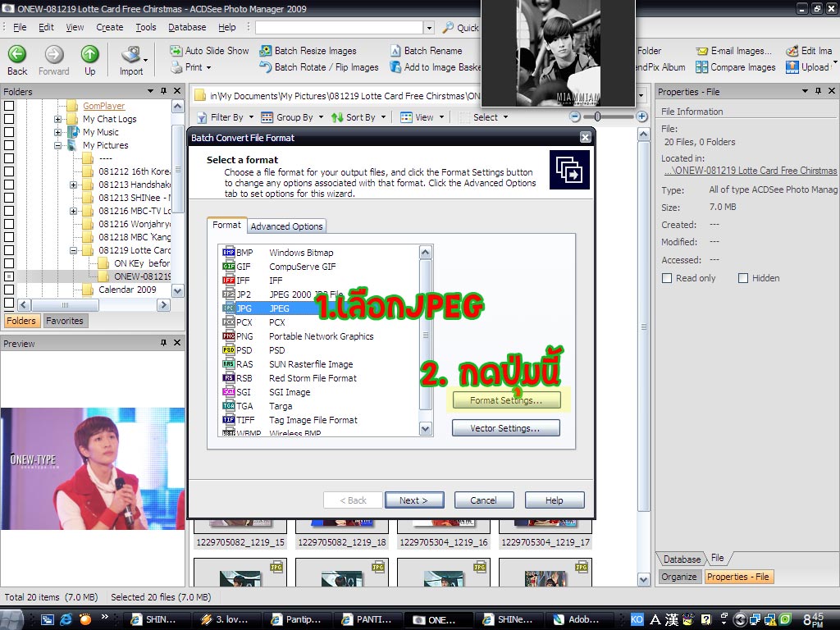
Task: Open E-mail Images tool
Action: point(733,51)
